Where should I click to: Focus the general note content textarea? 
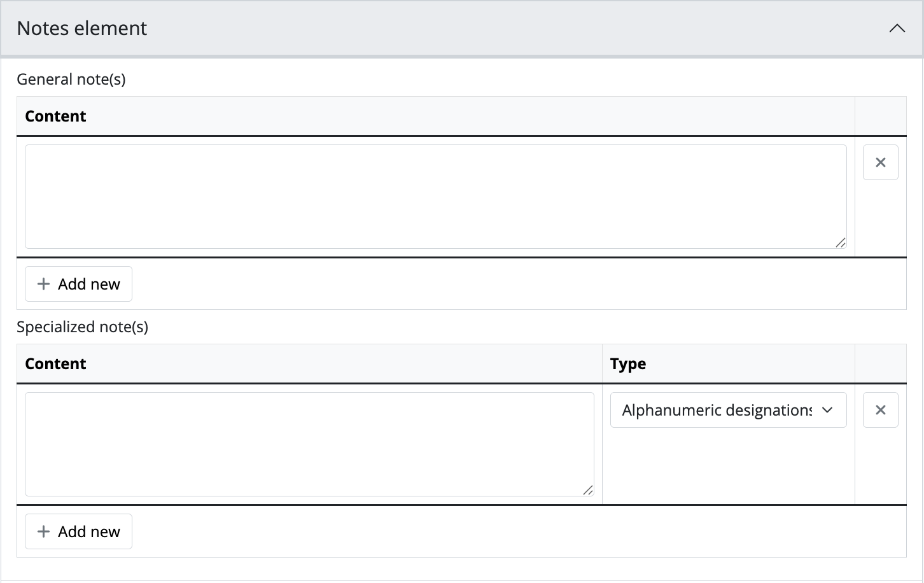tap(435, 196)
